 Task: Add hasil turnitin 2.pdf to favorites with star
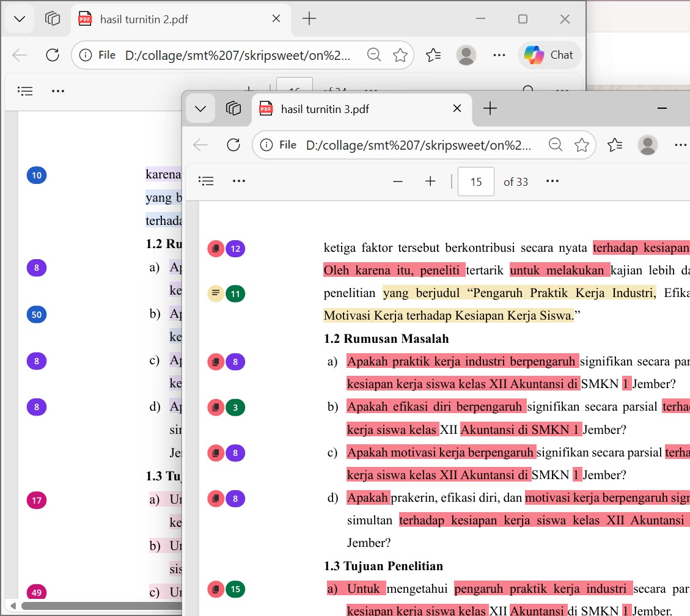coord(400,55)
